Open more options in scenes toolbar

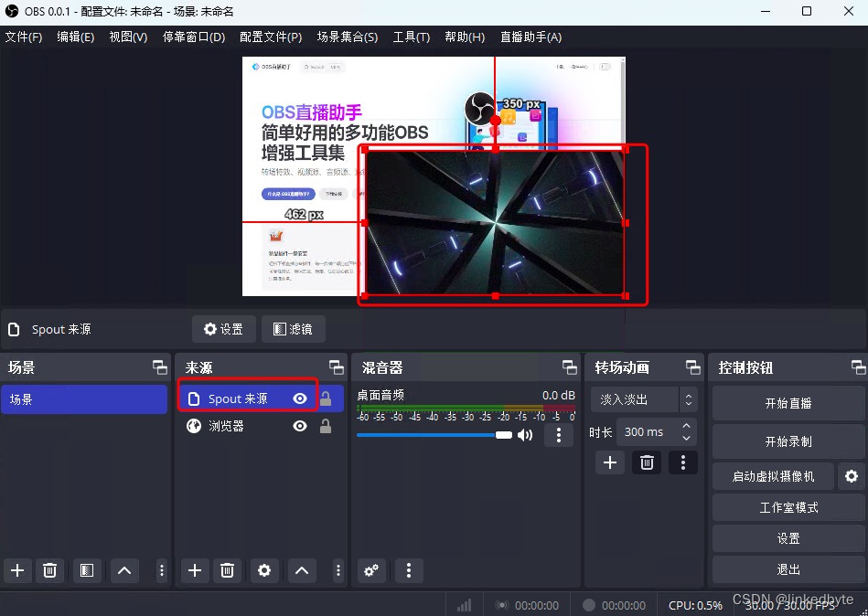(x=162, y=570)
